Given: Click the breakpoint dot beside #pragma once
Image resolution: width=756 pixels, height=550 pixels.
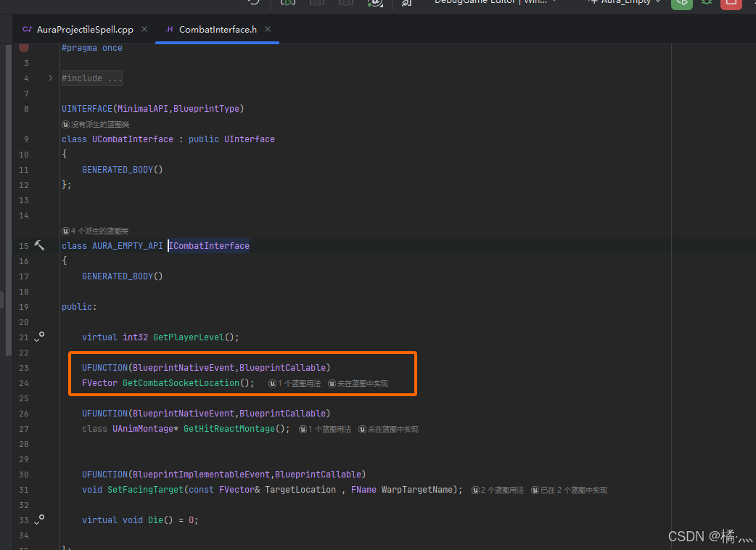Looking at the screenshot, I should 24,47.
